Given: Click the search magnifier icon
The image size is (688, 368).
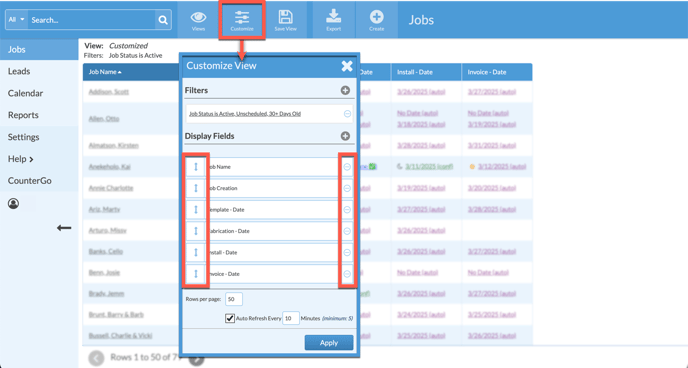Looking at the screenshot, I should (x=163, y=20).
